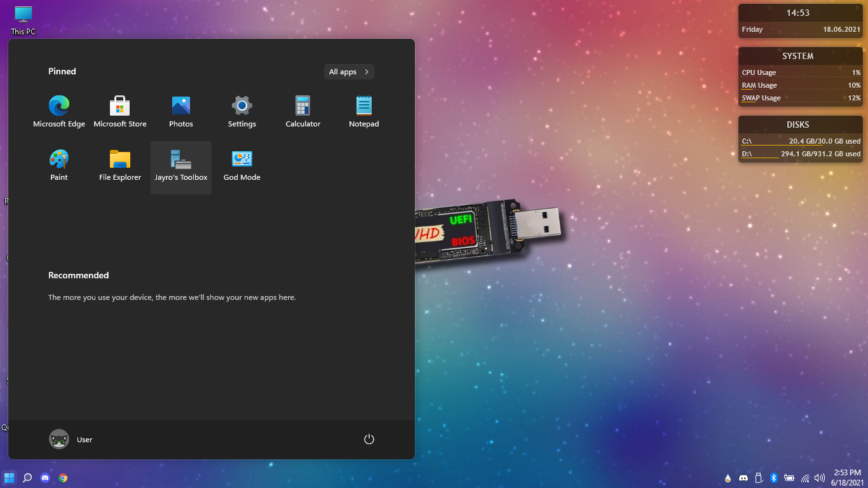Click the 20.4 GB/30.0 GB used value
Image resolution: width=868 pixels, height=488 pixels.
(825, 141)
